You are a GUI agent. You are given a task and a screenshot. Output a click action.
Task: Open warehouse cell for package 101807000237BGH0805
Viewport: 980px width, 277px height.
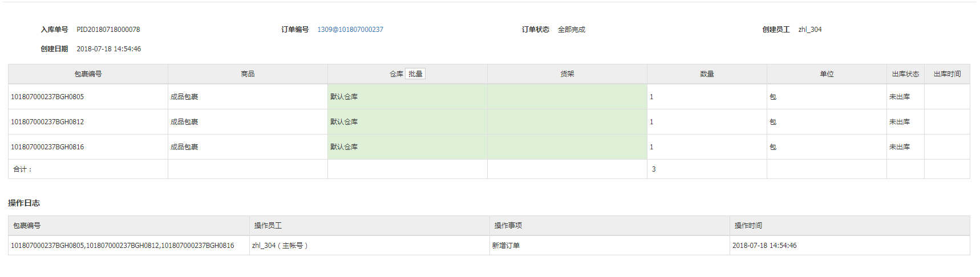click(x=407, y=97)
